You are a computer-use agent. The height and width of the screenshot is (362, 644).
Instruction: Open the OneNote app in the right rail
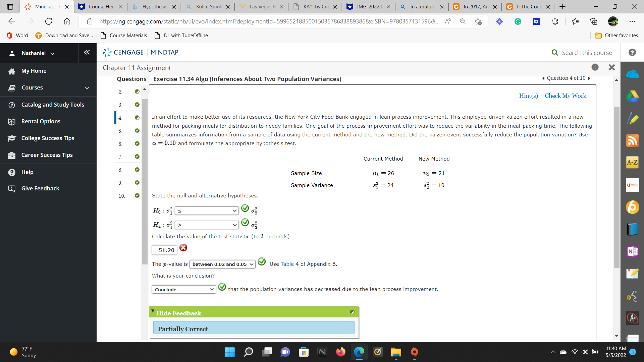tap(633, 251)
